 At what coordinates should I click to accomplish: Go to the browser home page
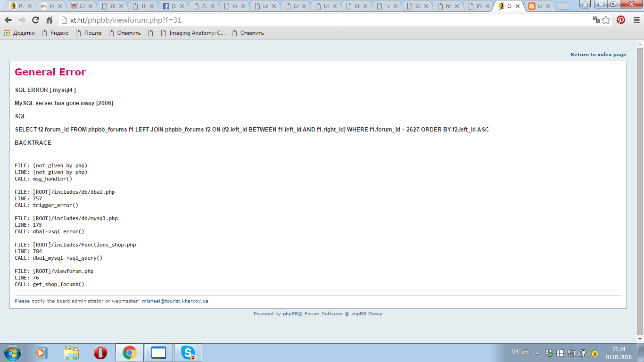pos(49,20)
